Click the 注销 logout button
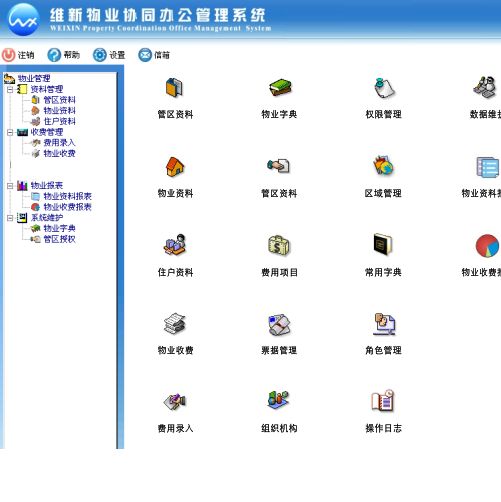Image resolution: width=501 pixels, height=502 pixels. point(18,55)
